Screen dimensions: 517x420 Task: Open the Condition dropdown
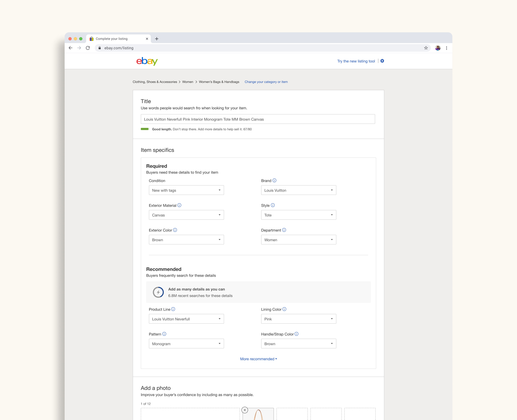tap(186, 190)
